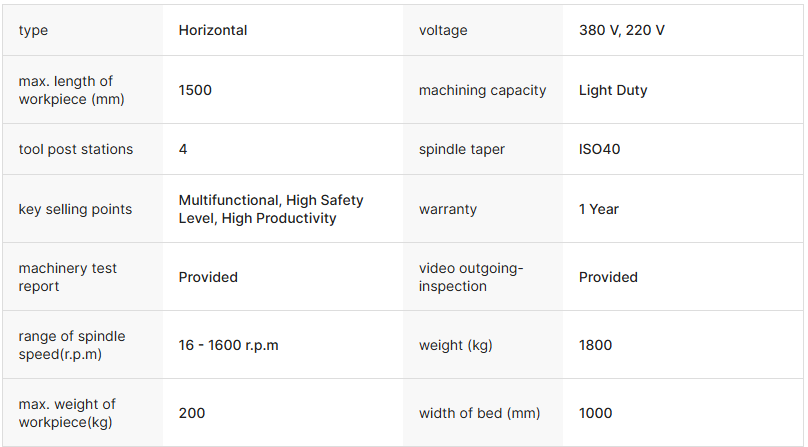This screenshot has width=808, height=447.
Task: Select the 'Light Duty' value
Action: [613, 90]
